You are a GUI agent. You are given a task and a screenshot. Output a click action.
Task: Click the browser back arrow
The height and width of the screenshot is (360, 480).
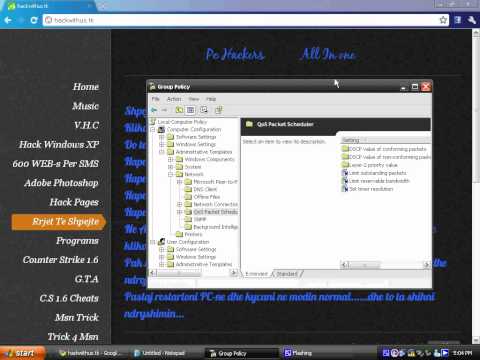click(x=8, y=20)
